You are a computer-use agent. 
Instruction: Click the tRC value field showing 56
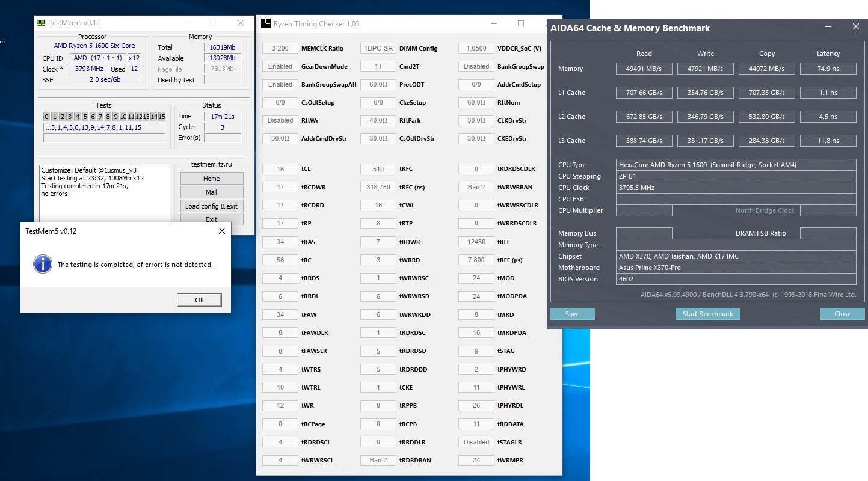point(280,260)
